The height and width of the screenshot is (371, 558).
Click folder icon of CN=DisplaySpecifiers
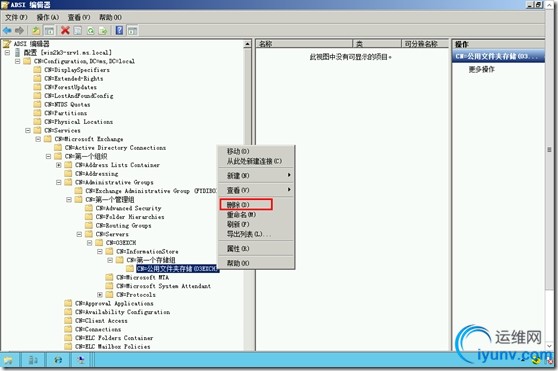pos(37,70)
